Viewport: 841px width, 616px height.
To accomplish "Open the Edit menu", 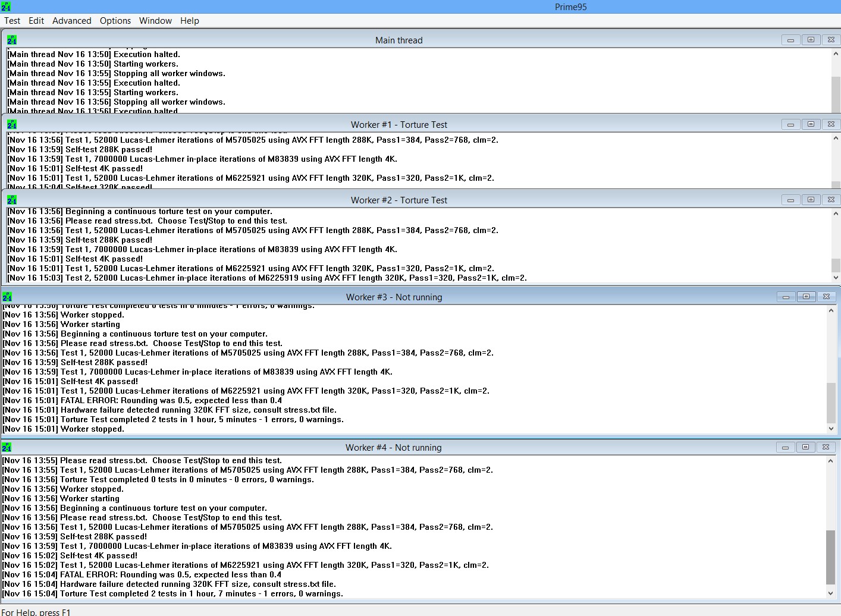I will pos(36,21).
